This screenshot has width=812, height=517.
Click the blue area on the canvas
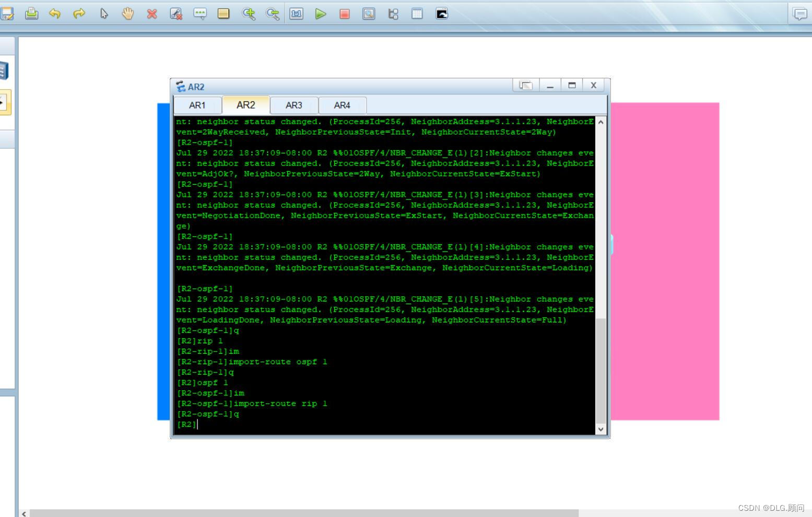tap(163, 261)
